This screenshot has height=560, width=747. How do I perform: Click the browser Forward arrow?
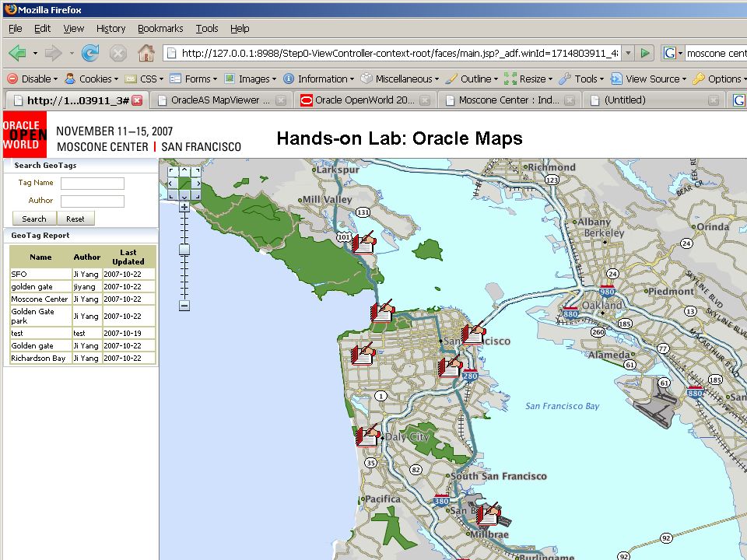point(54,53)
